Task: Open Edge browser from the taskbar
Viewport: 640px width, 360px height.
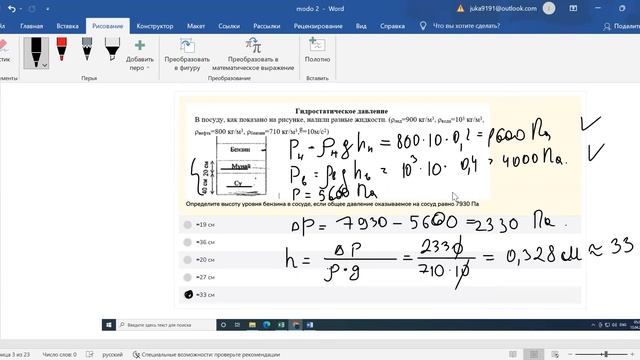Action: 267,325
